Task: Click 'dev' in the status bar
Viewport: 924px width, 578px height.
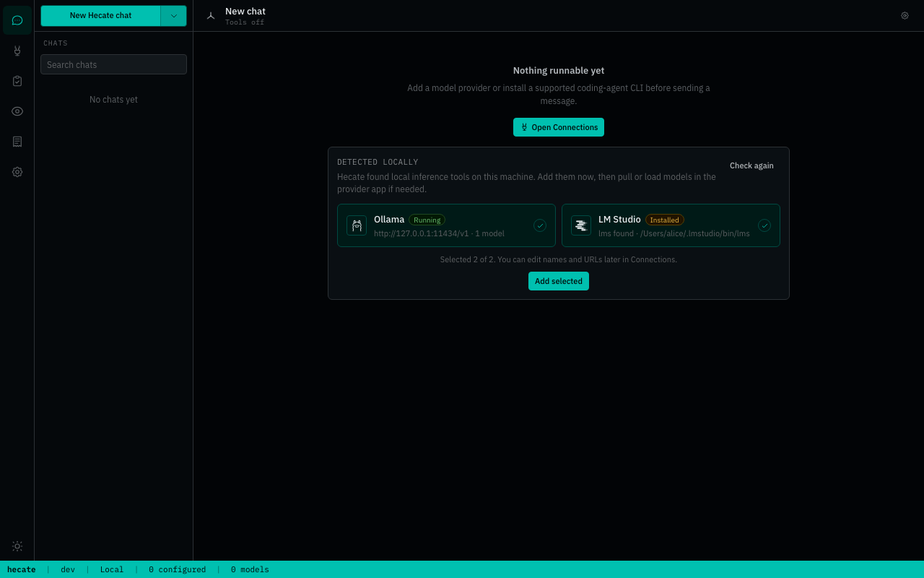Action: coord(68,569)
